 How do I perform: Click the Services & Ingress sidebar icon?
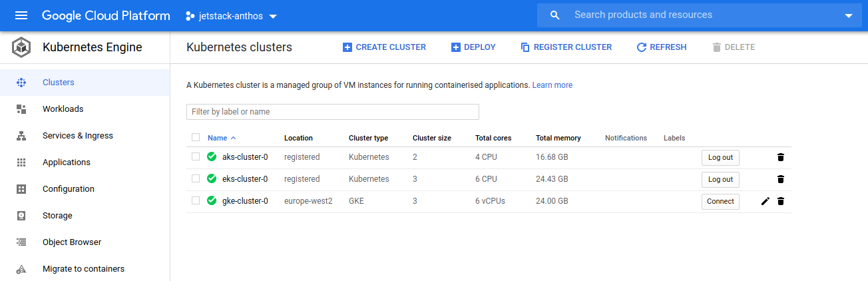pyautogui.click(x=21, y=136)
